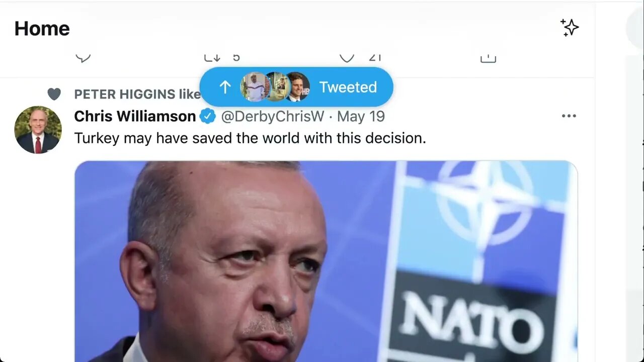The width and height of the screenshot is (644, 362).
Task: Open the tweet text about Turkey's decision
Action: coord(250,138)
